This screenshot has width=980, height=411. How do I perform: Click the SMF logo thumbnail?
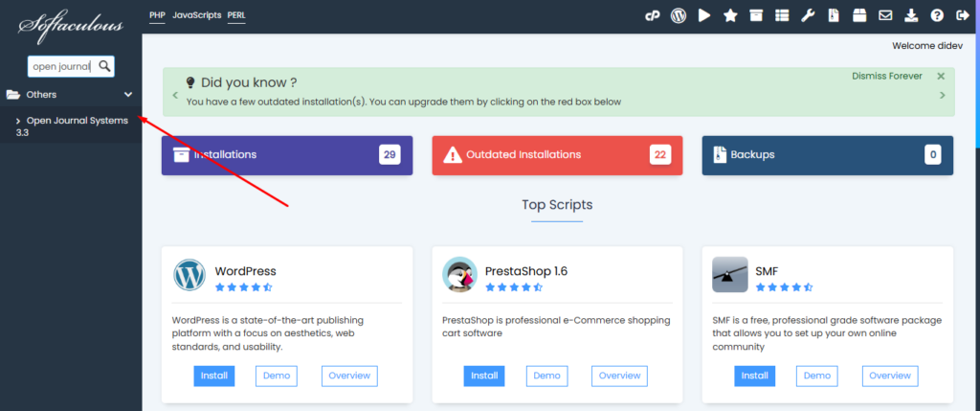point(730,274)
